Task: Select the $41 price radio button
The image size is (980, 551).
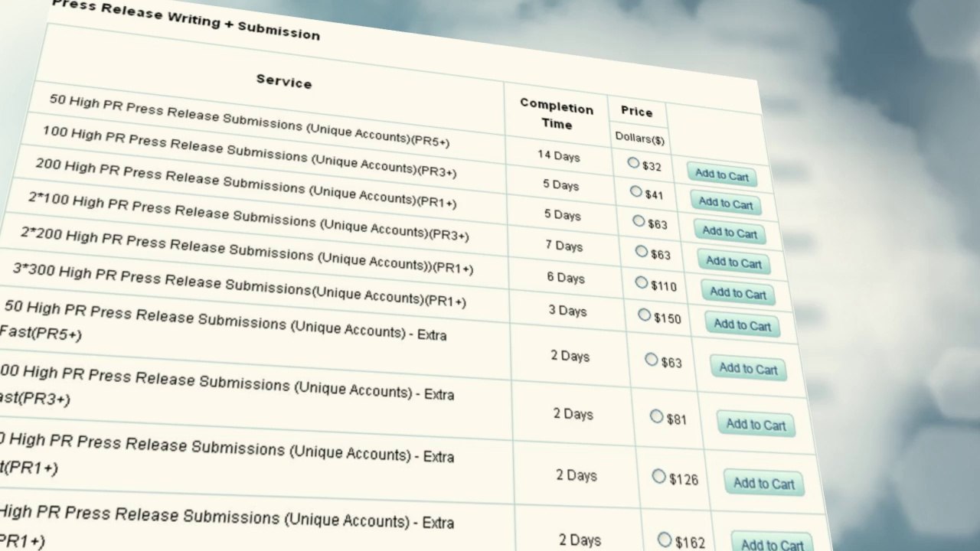Action: 636,191
